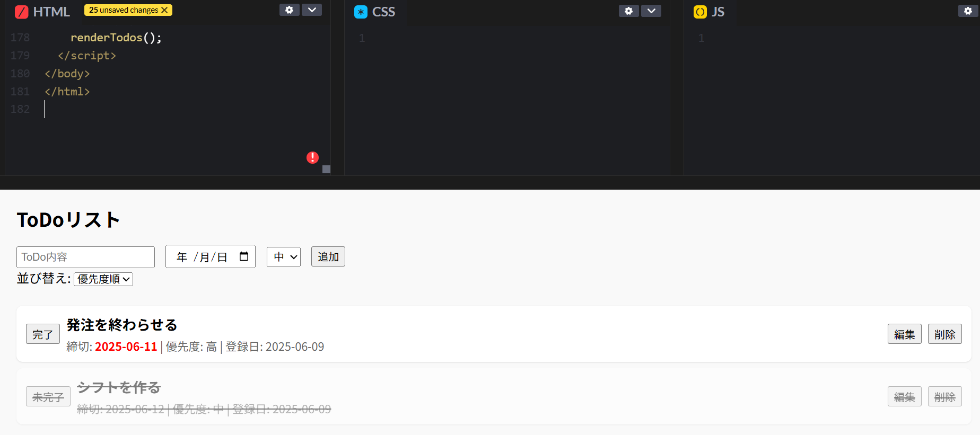Open JS editor settings gear
This screenshot has height=435, width=980.
coord(968,11)
